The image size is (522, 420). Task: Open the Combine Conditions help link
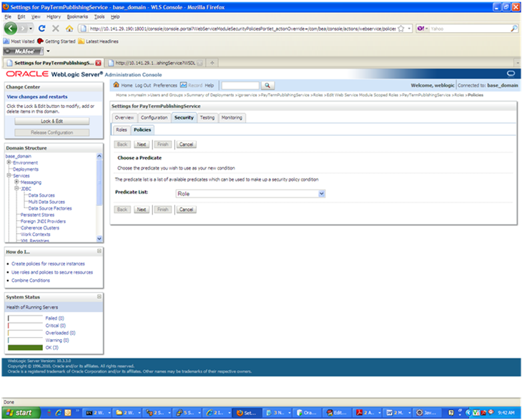point(31,280)
